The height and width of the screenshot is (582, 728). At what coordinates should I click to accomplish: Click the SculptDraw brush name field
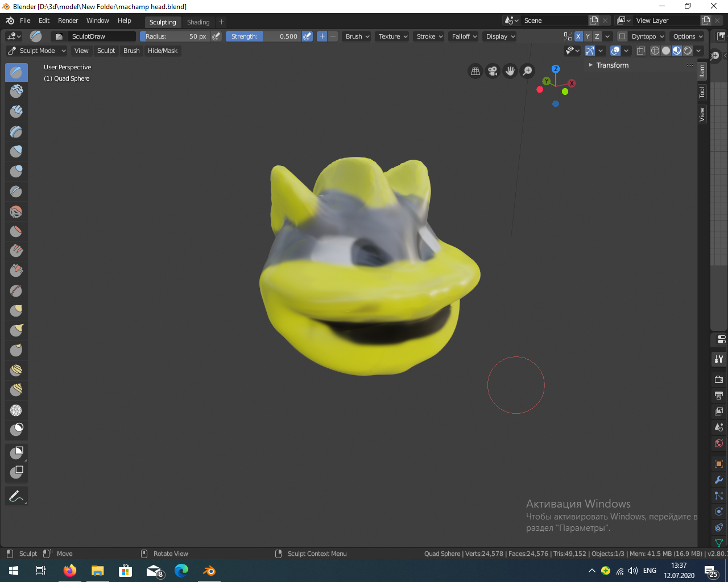click(x=102, y=36)
